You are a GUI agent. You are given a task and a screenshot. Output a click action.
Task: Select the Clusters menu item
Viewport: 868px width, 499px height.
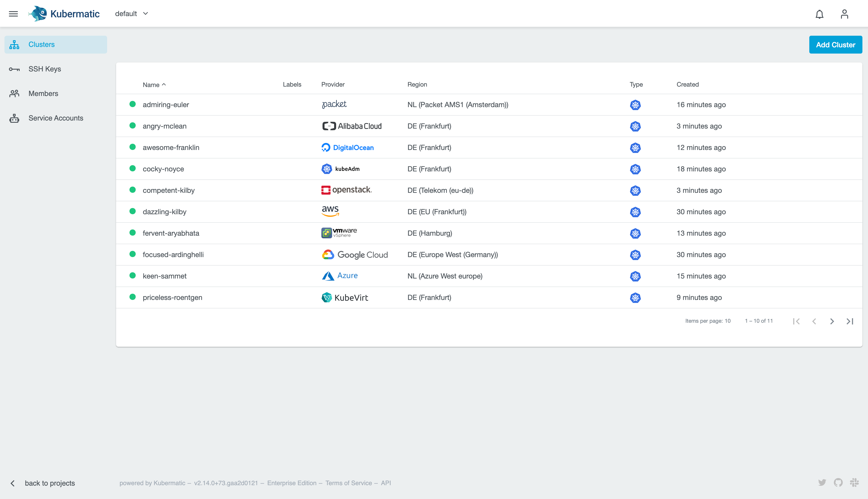coord(56,45)
